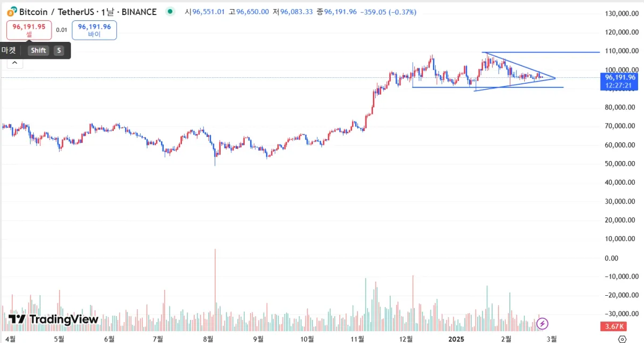The width and height of the screenshot is (644, 343).
Task: Click the purple lightning bolt icon
Action: 543,323
